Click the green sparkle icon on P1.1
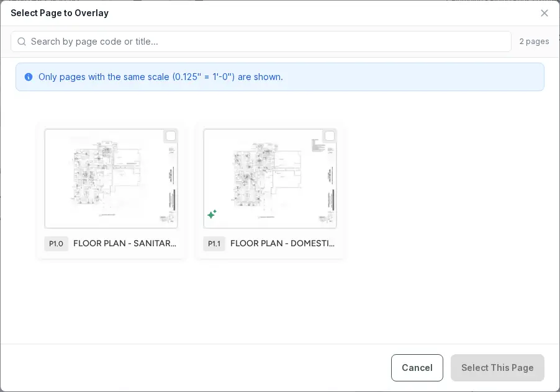 click(212, 214)
